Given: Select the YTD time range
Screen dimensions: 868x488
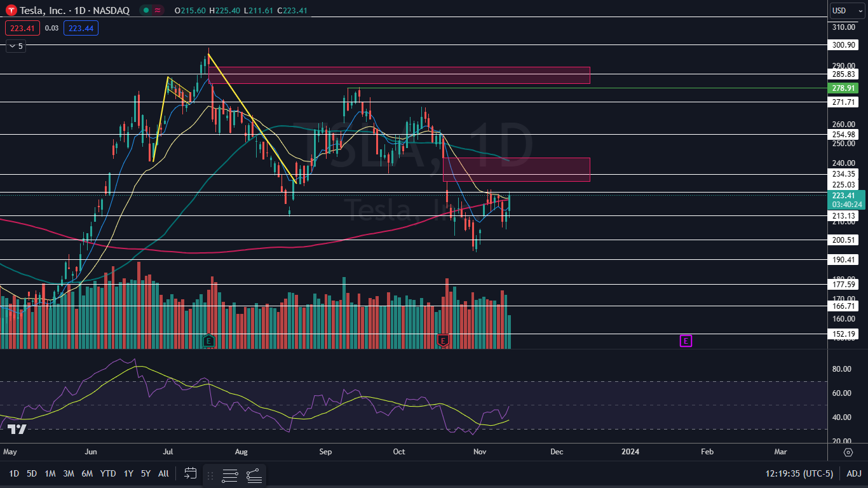Looking at the screenshot, I should [108, 473].
